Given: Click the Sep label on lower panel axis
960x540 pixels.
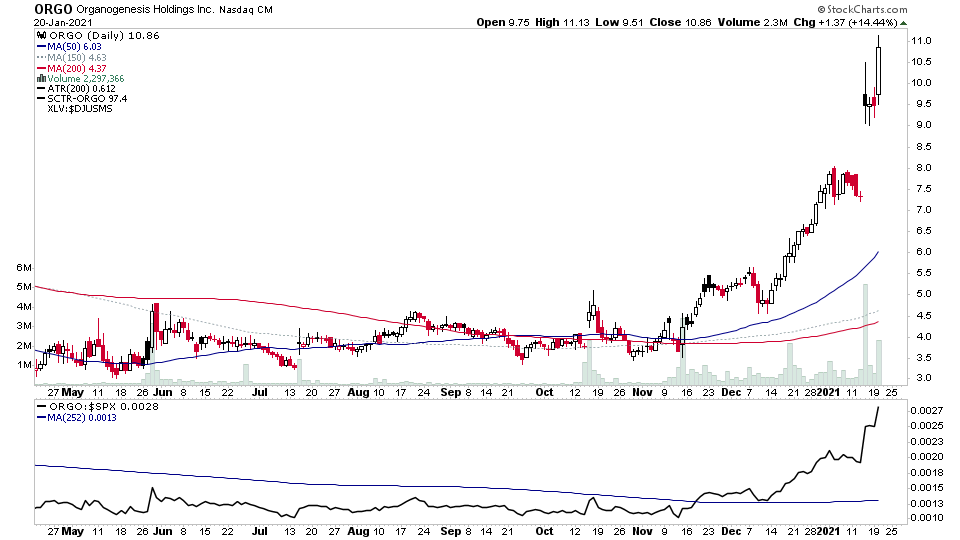Looking at the screenshot, I should click(x=451, y=531).
